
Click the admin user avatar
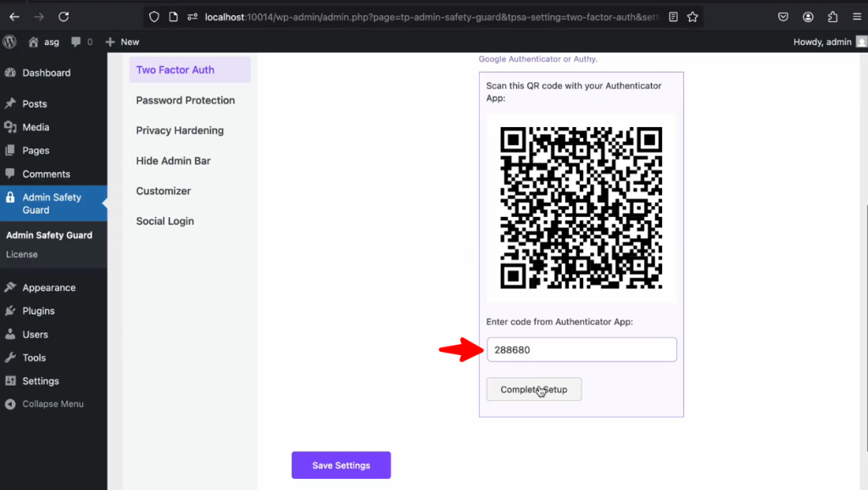[x=861, y=42]
